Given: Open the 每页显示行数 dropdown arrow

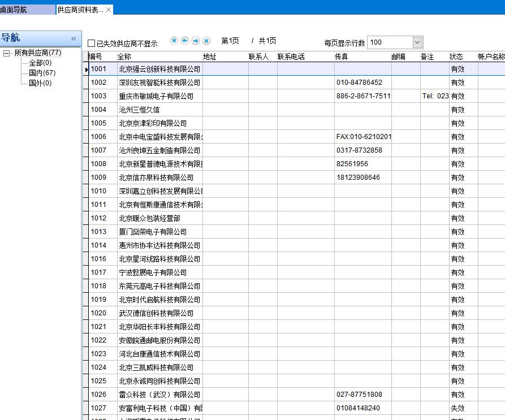Looking at the screenshot, I should tap(417, 42).
